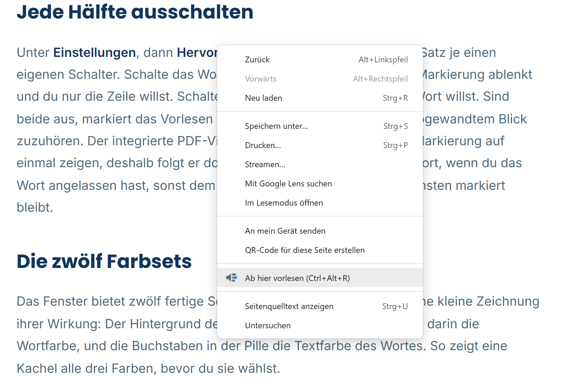562x392 pixels.
Task: Click the heading Jede Hälfte ausschalten
Action: [x=135, y=12]
